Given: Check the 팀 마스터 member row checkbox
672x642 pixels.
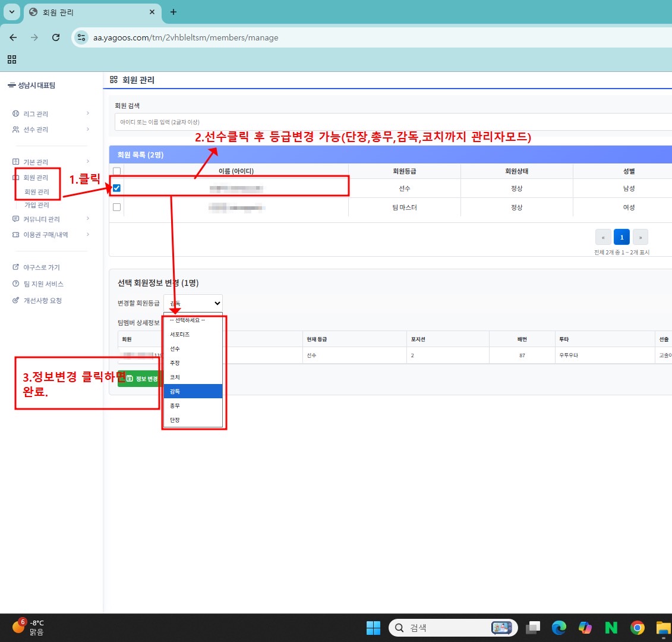Looking at the screenshot, I should click(116, 207).
